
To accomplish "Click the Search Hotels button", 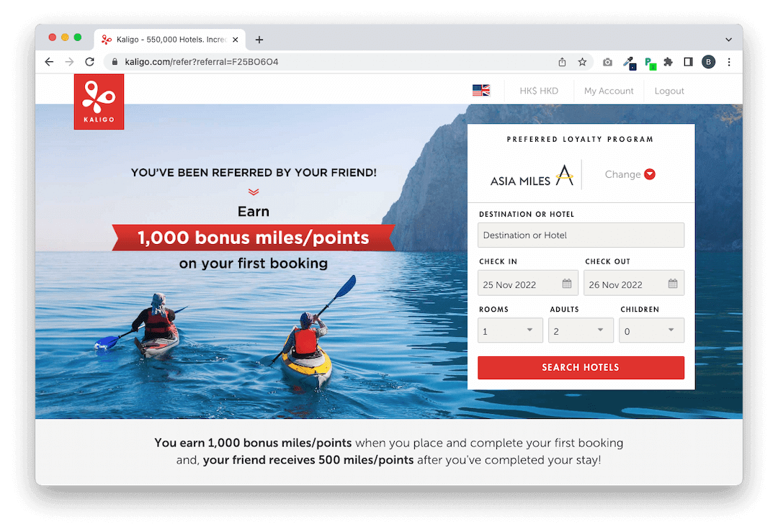I will pyautogui.click(x=581, y=367).
